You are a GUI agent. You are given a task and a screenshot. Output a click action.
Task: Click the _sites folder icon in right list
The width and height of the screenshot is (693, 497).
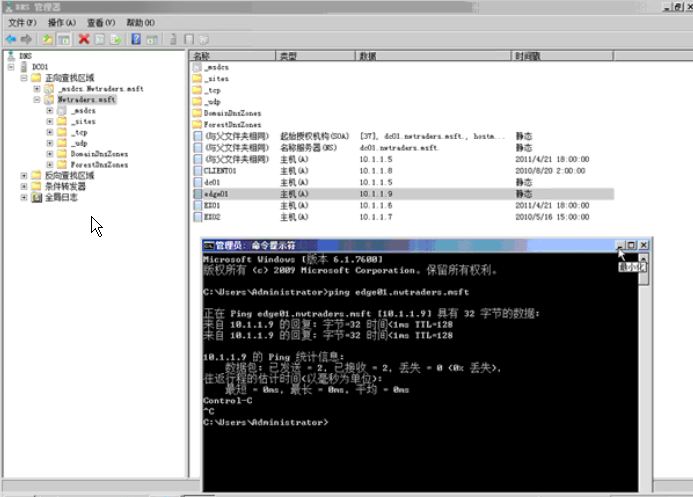click(197, 79)
